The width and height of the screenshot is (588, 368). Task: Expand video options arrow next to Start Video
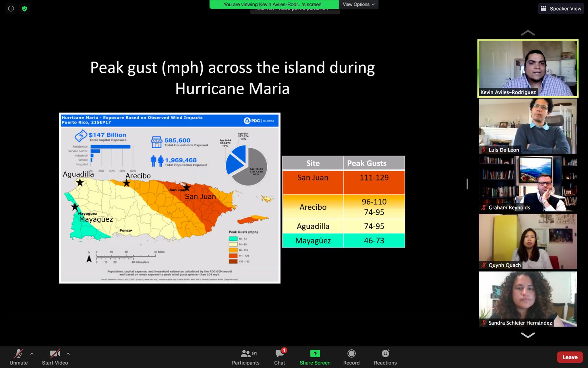pos(68,354)
